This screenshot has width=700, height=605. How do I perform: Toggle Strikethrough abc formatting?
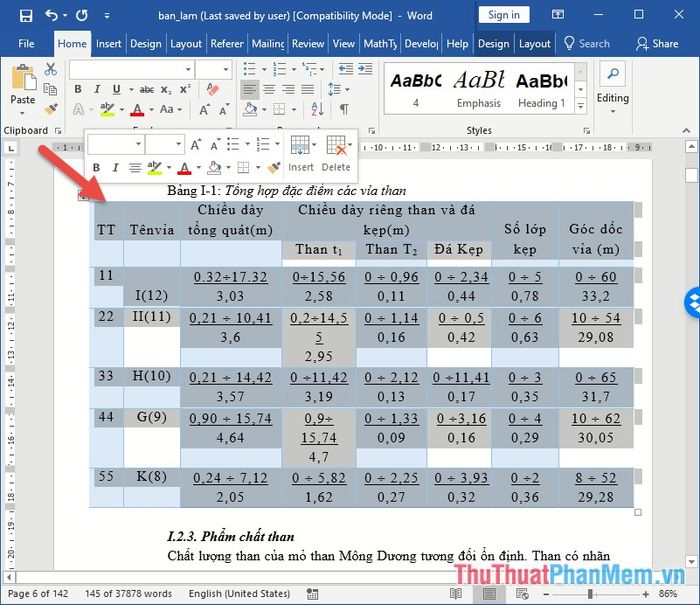[x=147, y=89]
